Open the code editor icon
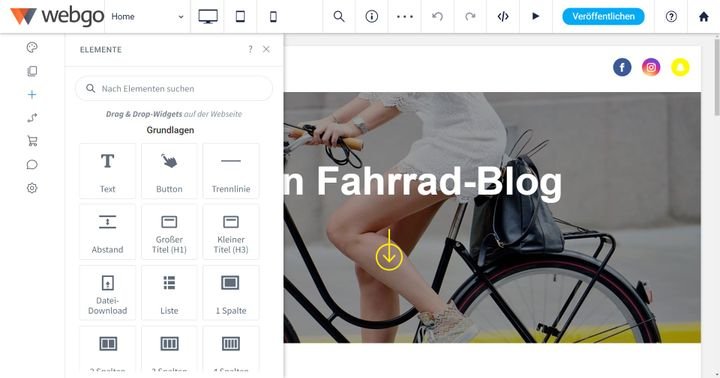 503,17
